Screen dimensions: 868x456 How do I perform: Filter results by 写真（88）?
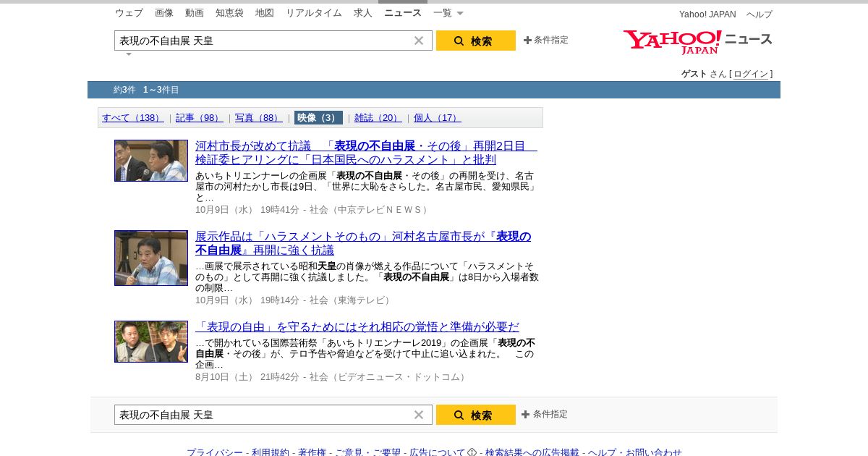(x=259, y=118)
